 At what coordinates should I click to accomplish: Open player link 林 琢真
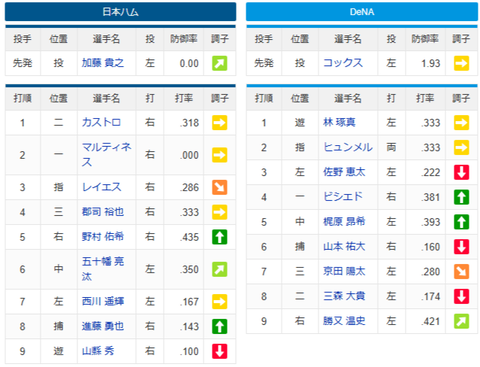tap(339, 123)
